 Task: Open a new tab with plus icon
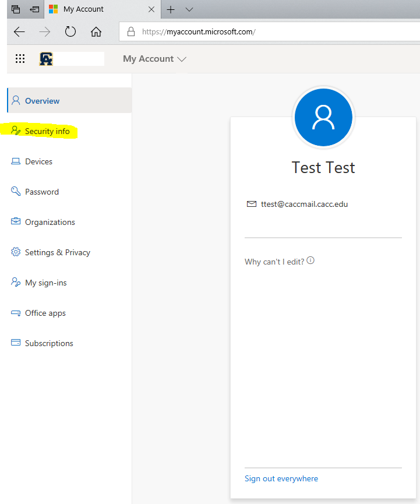[171, 10]
